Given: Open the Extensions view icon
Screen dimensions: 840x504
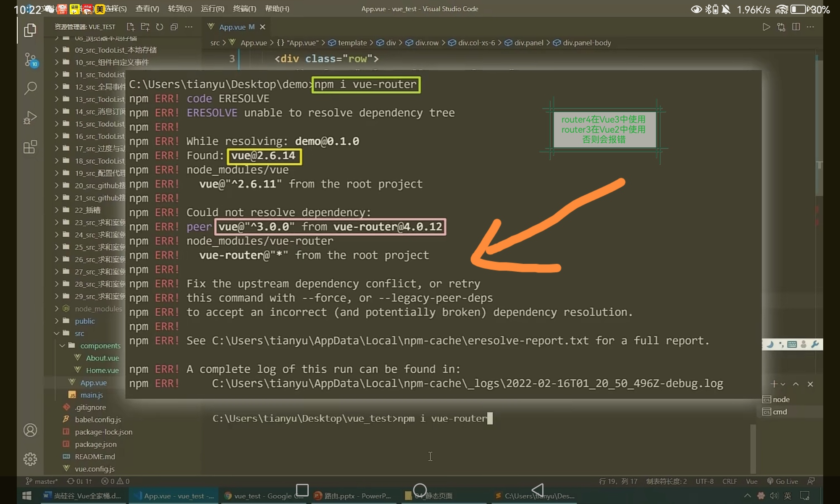Looking at the screenshot, I should pyautogui.click(x=30, y=147).
